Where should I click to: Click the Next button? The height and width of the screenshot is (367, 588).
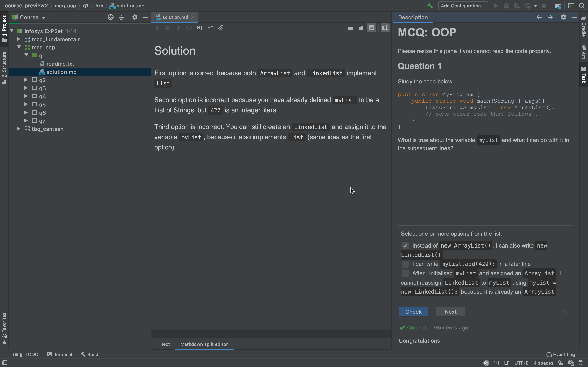[450, 312]
